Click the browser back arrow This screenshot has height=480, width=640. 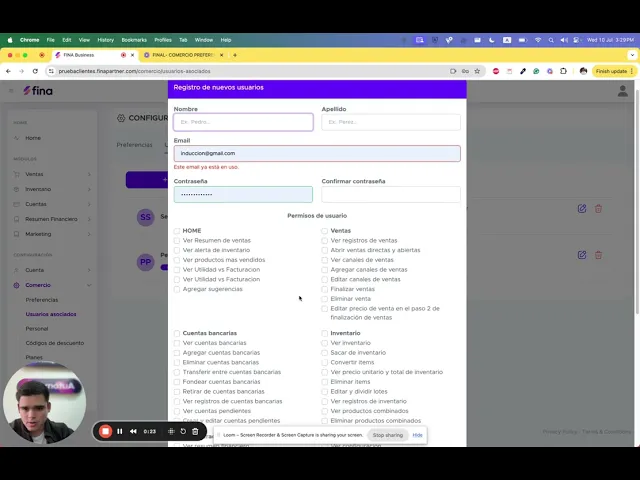click(9, 71)
